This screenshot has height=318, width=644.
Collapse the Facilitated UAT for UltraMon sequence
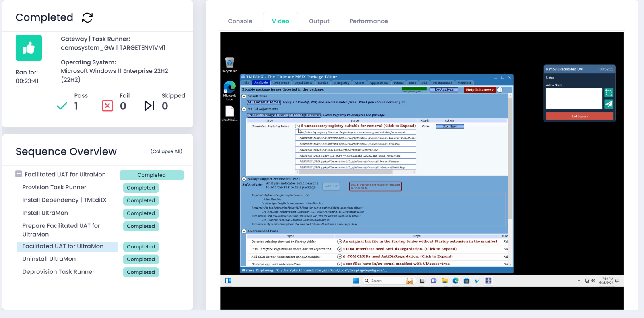pos(19,174)
